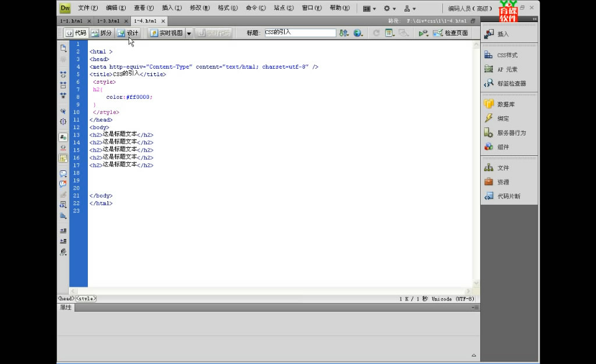Open the 查看(V) menu
596x364 pixels.
pyautogui.click(x=144, y=8)
